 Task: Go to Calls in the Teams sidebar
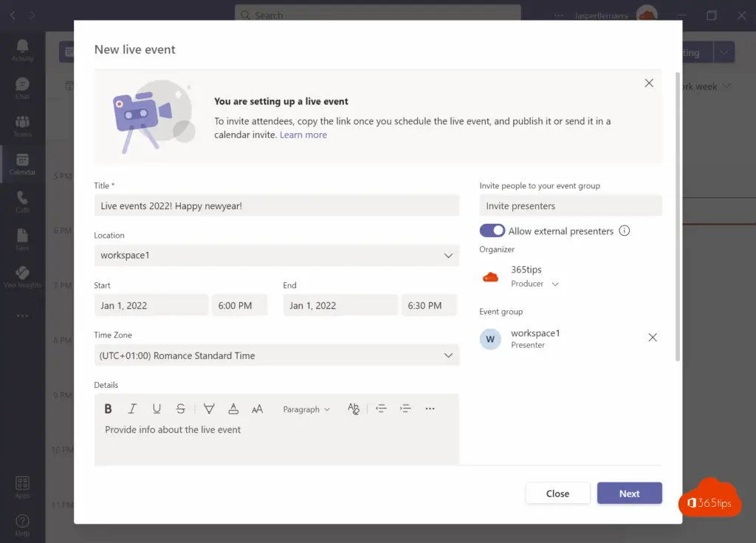click(22, 201)
